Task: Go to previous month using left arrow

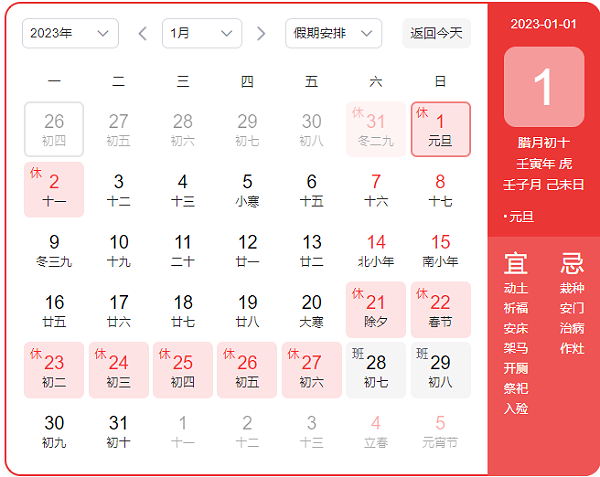Action: [142, 33]
